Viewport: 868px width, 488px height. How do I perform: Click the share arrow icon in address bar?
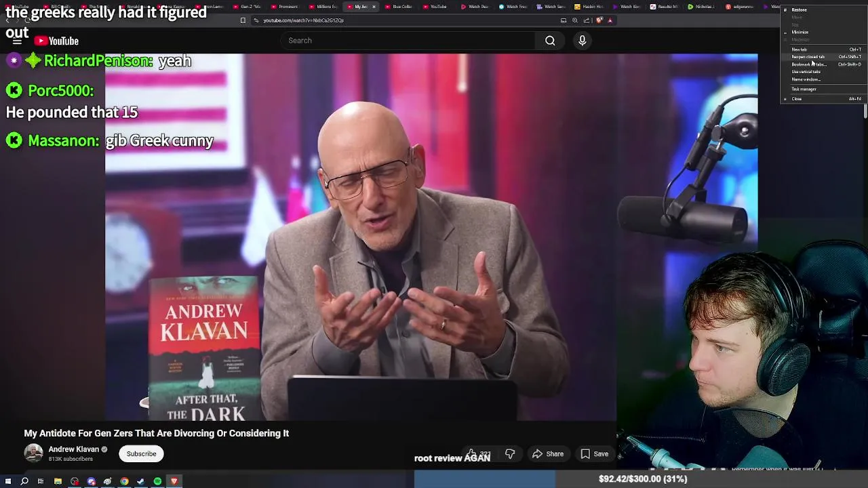click(x=587, y=20)
